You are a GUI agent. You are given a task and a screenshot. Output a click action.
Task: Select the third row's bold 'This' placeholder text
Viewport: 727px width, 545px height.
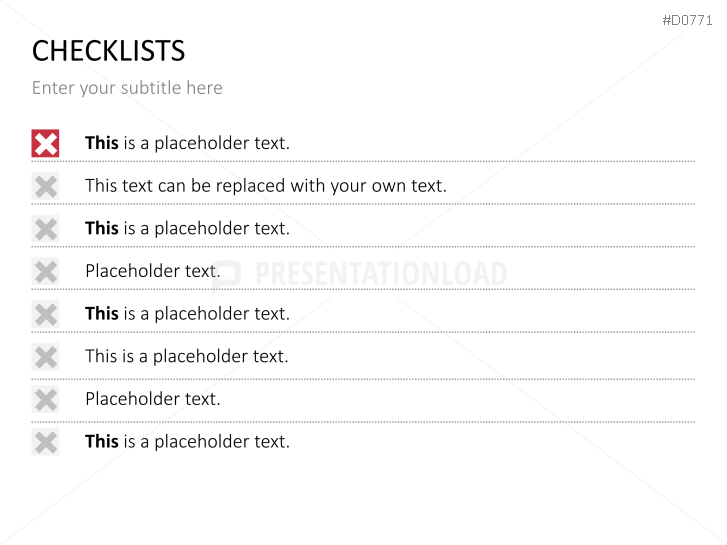(x=187, y=229)
